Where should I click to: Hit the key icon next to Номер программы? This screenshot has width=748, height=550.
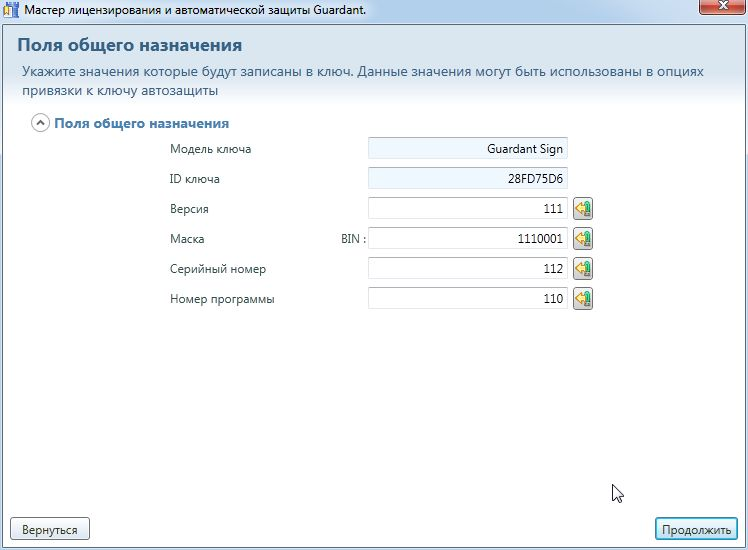pos(582,299)
